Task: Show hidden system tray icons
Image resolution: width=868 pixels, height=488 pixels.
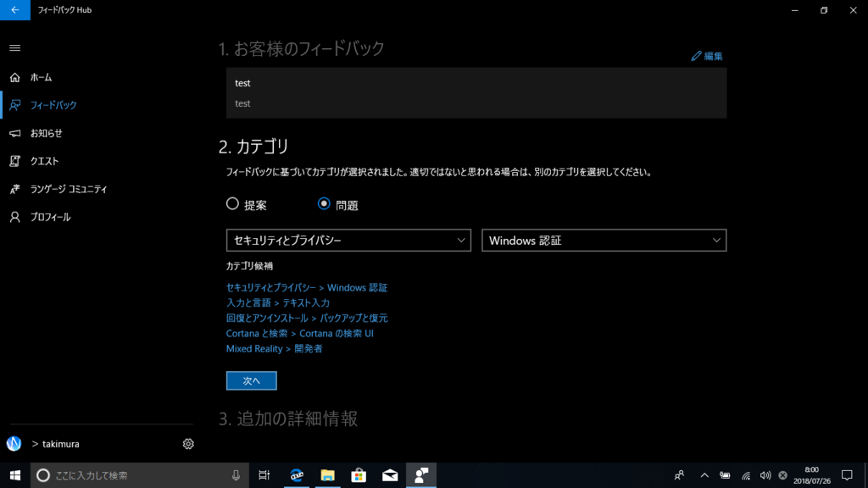Action: (x=704, y=475)
